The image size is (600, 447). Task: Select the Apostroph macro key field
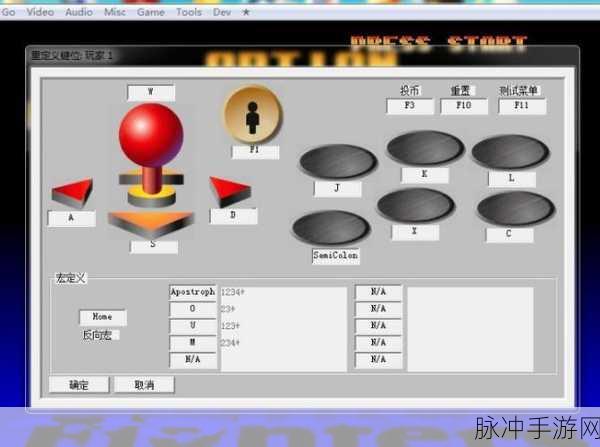coord(192,292)
